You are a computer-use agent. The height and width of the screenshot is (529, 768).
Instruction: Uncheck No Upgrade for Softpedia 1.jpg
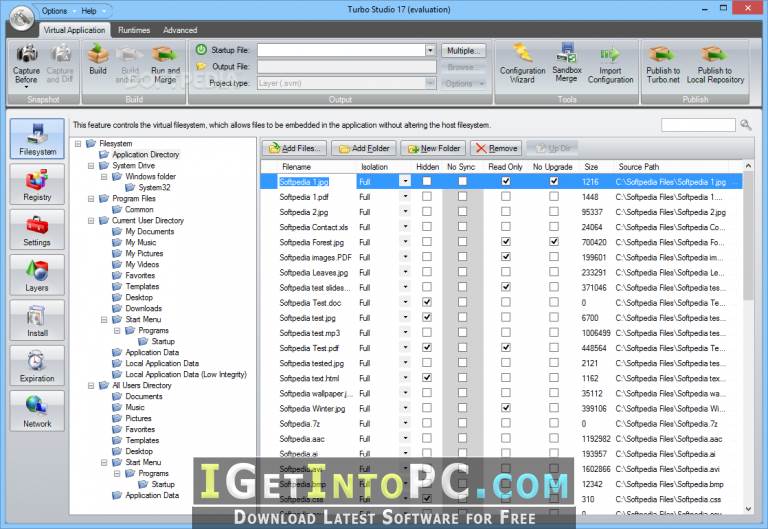point(553,181)
